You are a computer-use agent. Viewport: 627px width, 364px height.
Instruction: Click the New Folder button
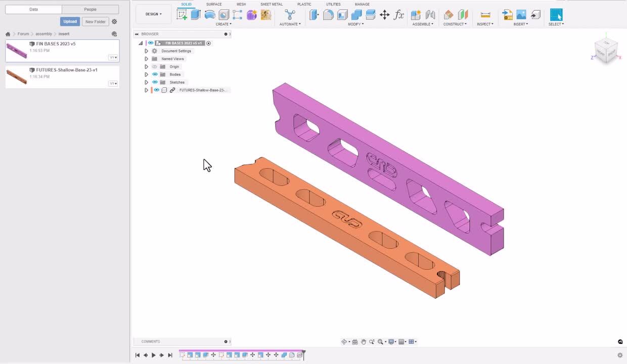(x=95, y=22)
